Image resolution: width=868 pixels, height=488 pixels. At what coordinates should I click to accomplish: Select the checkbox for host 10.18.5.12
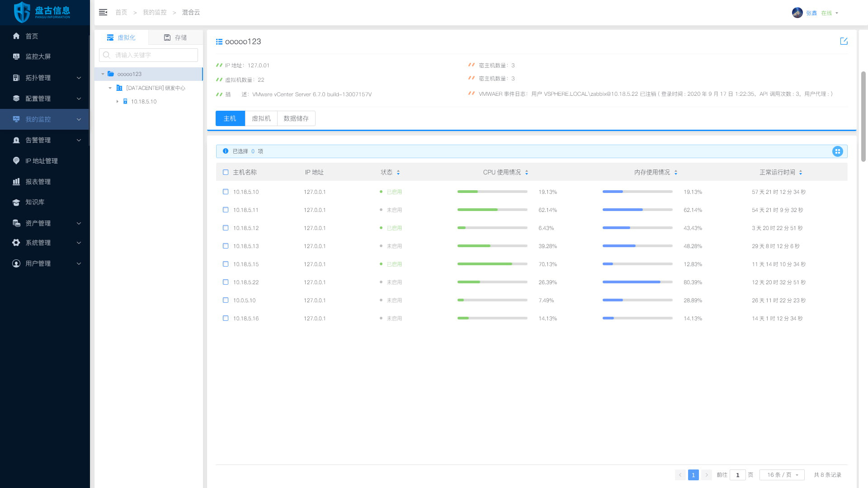226,228
